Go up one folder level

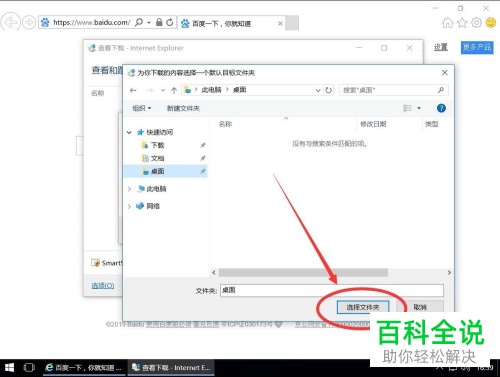pyautogui.click(x=174, y=90)
